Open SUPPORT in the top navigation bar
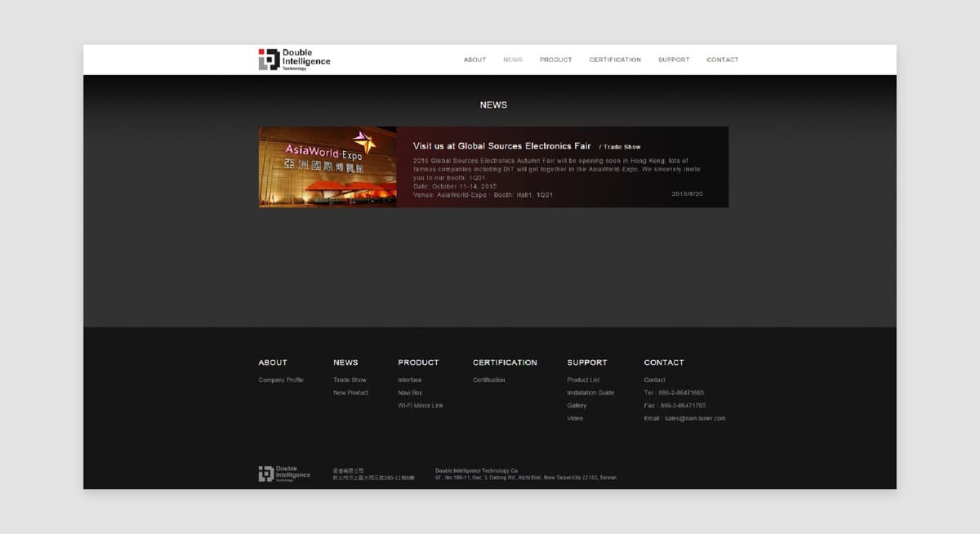 click(674, 60)
